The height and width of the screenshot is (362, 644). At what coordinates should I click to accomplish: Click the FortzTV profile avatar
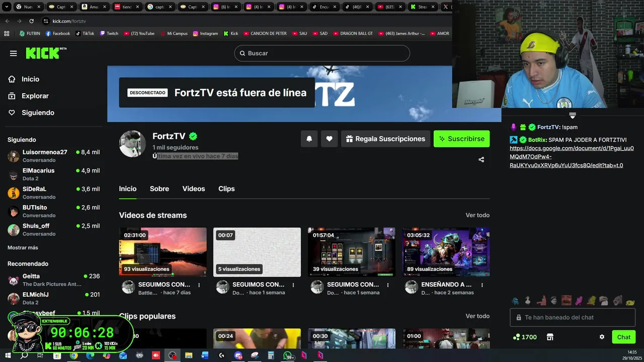click(x=132, y=144)
